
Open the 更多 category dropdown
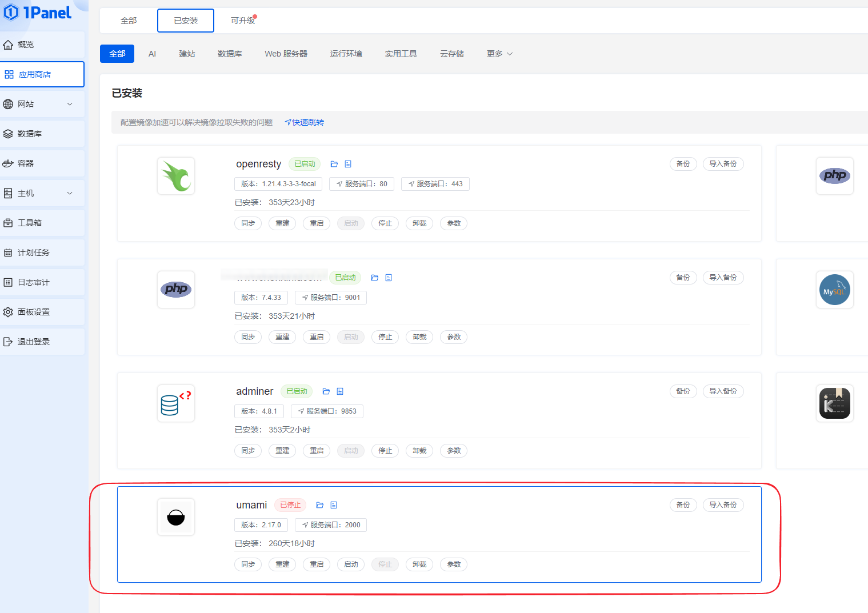click(x=499, y=54)
